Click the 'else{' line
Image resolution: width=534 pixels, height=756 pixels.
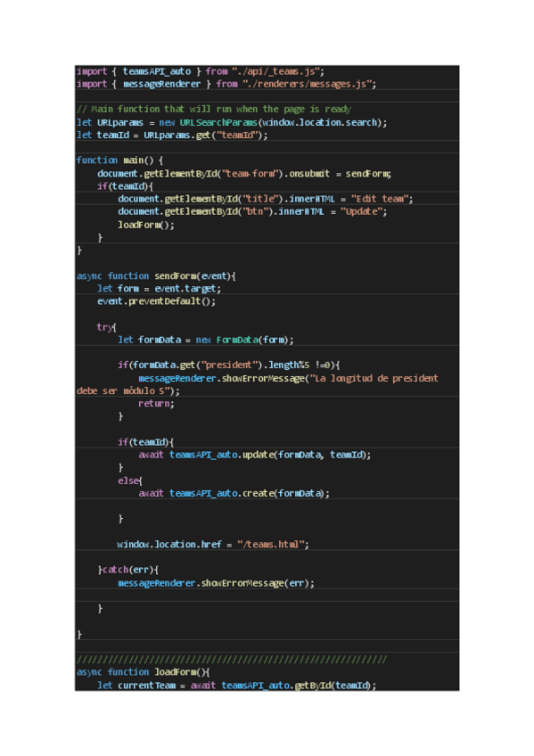(130, 481)
